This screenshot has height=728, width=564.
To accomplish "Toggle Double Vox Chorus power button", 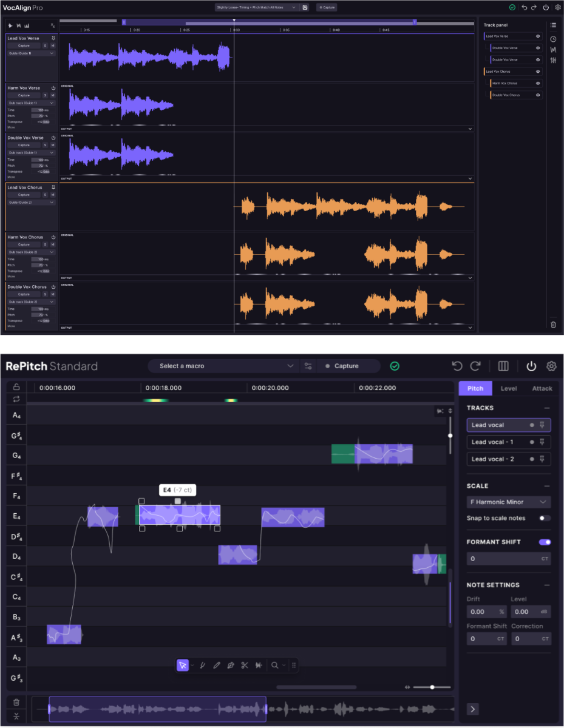I will tap(53, 287).
